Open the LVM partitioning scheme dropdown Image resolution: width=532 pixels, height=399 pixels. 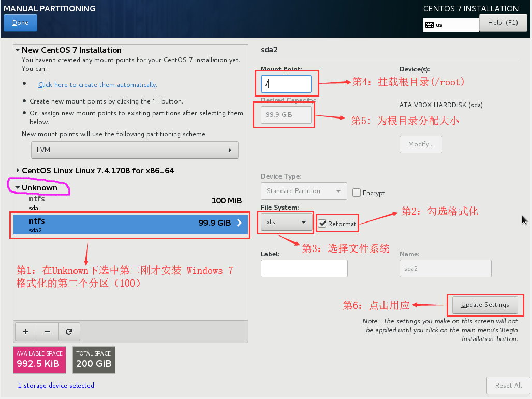tap(135, 150)
